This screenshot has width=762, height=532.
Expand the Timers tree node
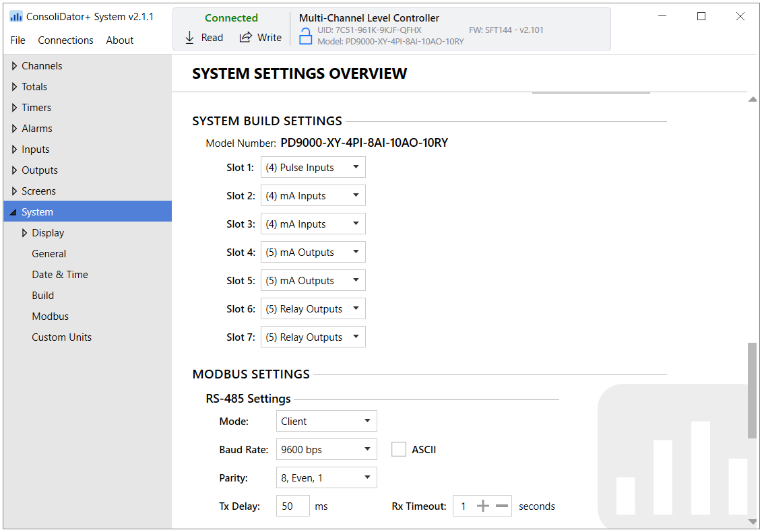click(14, 107)
